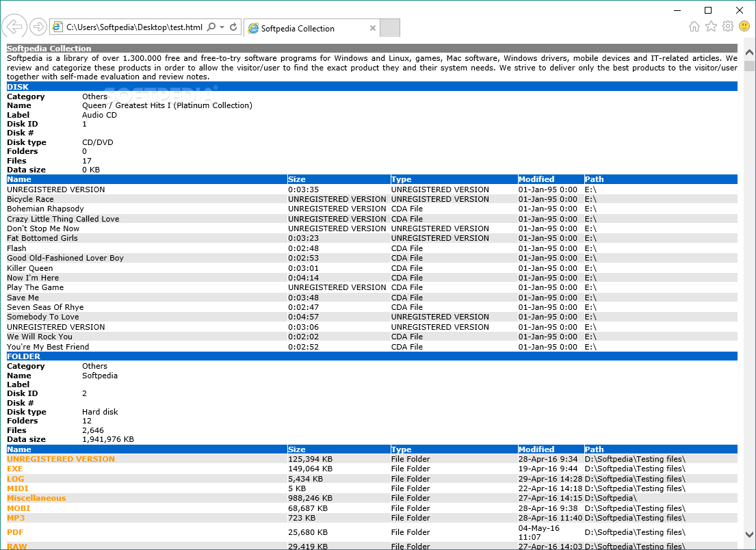The height and width of the screenshot is (550, 756).
Task: Click the Softpedia Collection page heading
Action: click(49, 48)
